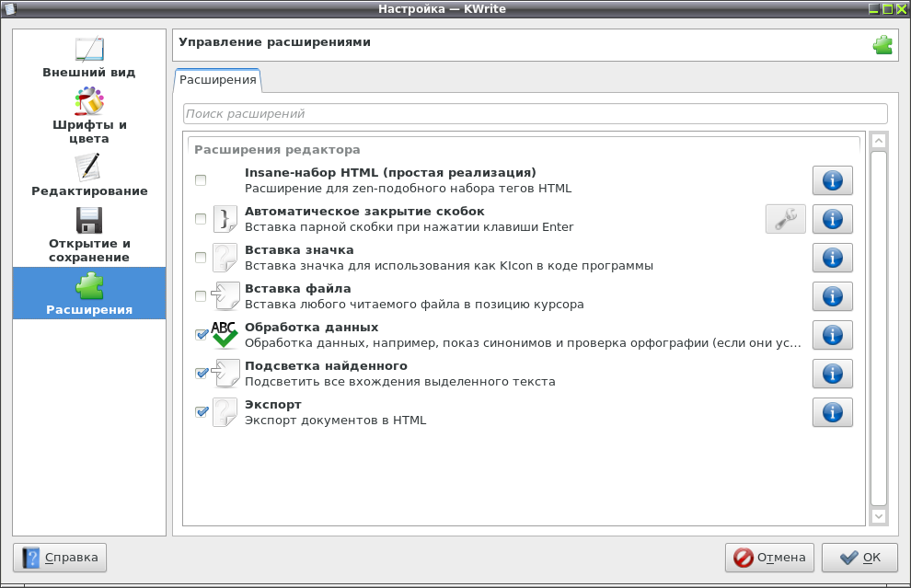Click the Подсветка найденного extension title

326,366
